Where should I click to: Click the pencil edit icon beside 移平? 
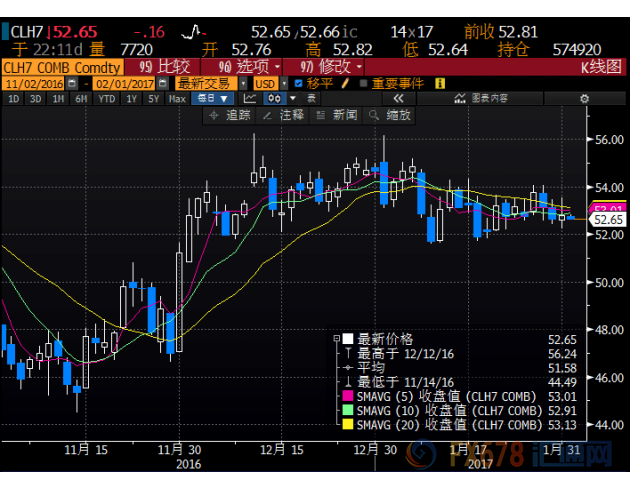346,84
